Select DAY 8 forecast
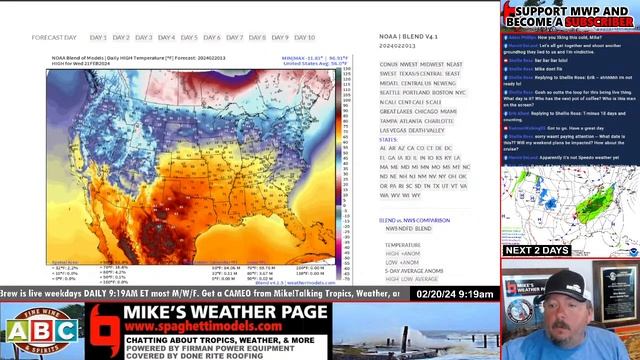640x360 pixels. (x=257, y=38)
